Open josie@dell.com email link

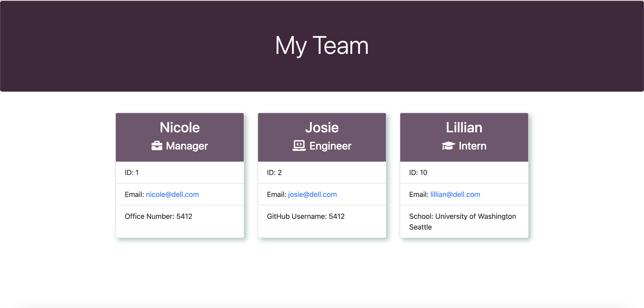click(312, 194)
